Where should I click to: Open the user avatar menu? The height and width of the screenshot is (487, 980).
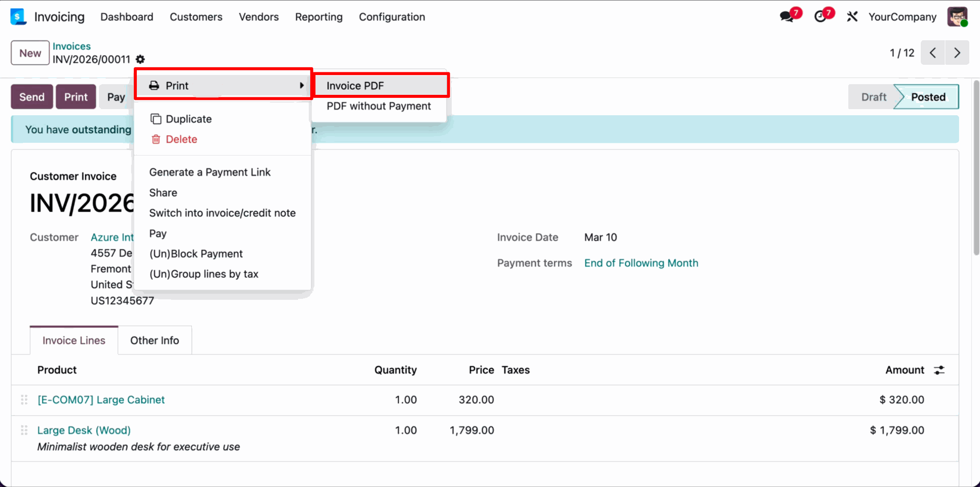click(x=957, y=17)
